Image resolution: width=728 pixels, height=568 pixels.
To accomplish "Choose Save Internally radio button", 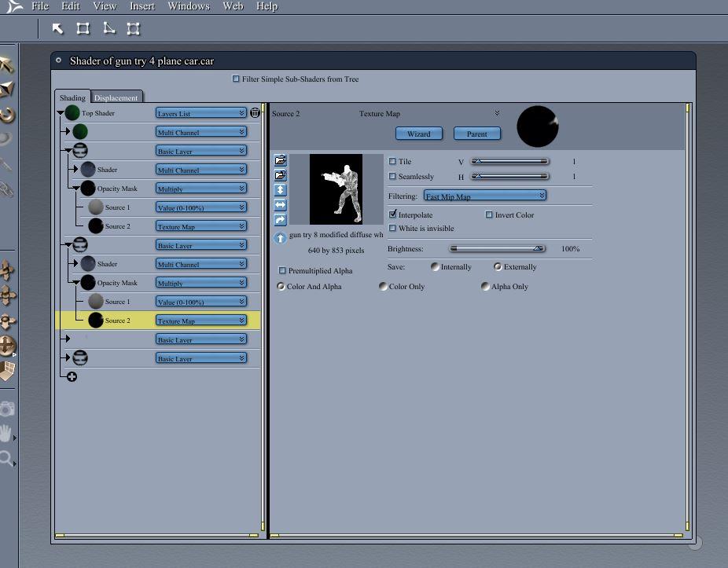I will [435, 266].
